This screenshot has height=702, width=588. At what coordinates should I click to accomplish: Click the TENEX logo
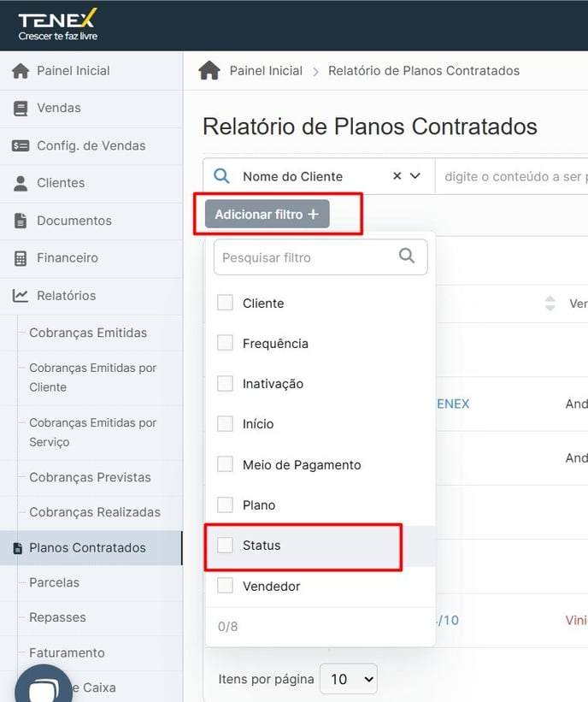[58, 25]
